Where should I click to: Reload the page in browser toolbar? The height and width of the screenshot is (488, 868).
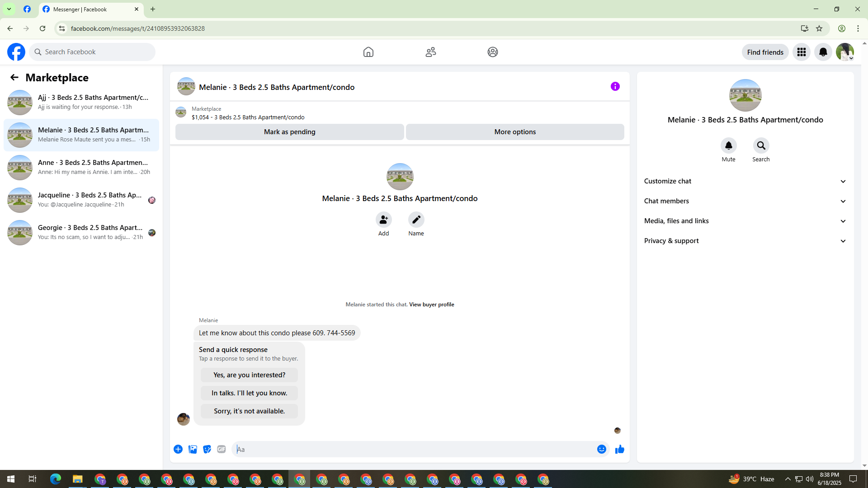click(x=42, y=28)
